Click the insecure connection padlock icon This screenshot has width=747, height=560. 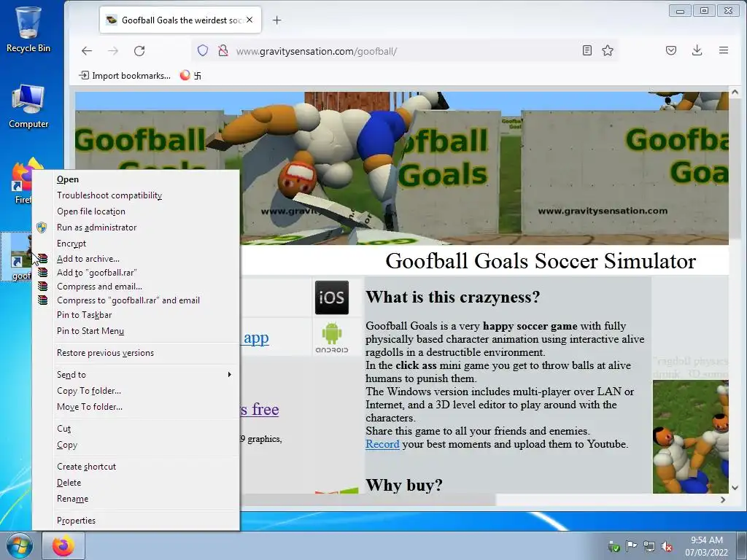[222, 50]
